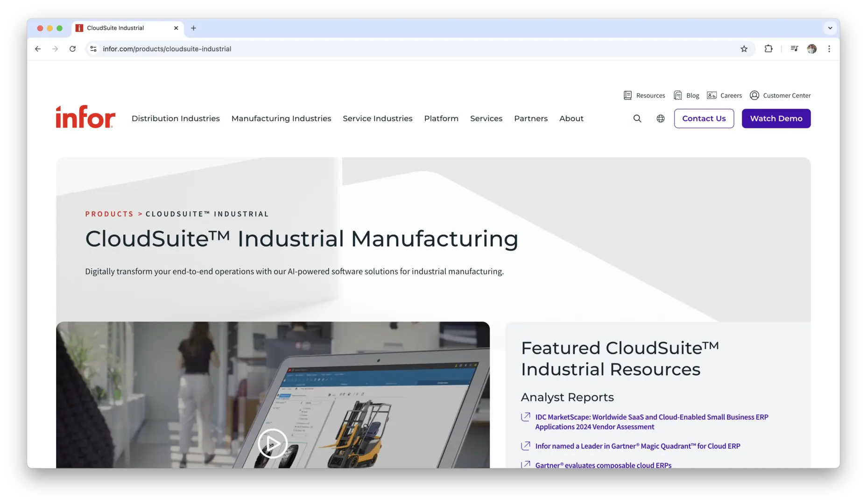Open Manufacturing Industries menu
This screenshot has width=867, height=504.
tap(281, 119)
